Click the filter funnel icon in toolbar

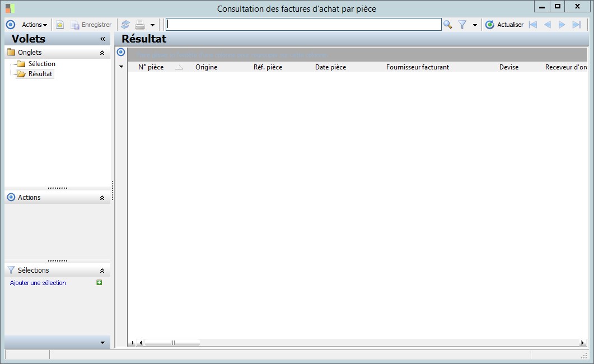[x=462, y=25]
